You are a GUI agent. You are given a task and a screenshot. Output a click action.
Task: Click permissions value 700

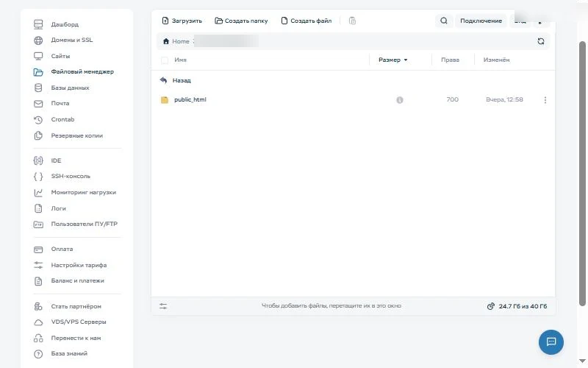coord(452,100)
